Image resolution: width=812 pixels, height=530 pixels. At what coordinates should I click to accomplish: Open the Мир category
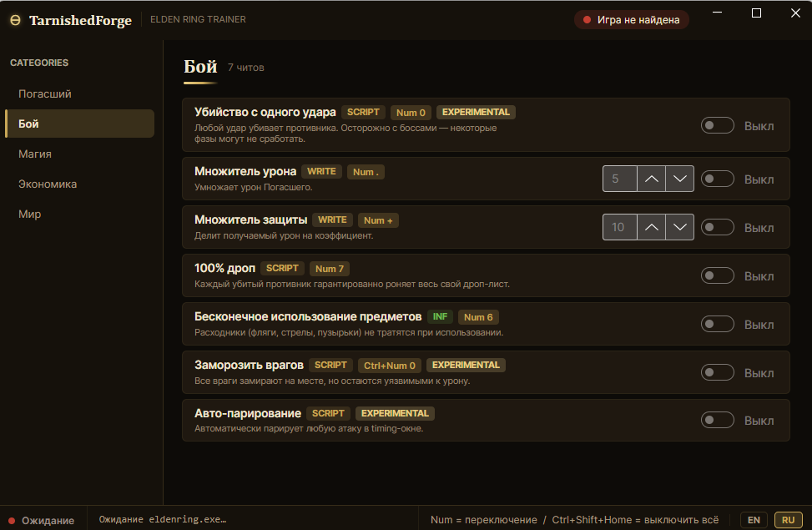(x=80, y=214)
